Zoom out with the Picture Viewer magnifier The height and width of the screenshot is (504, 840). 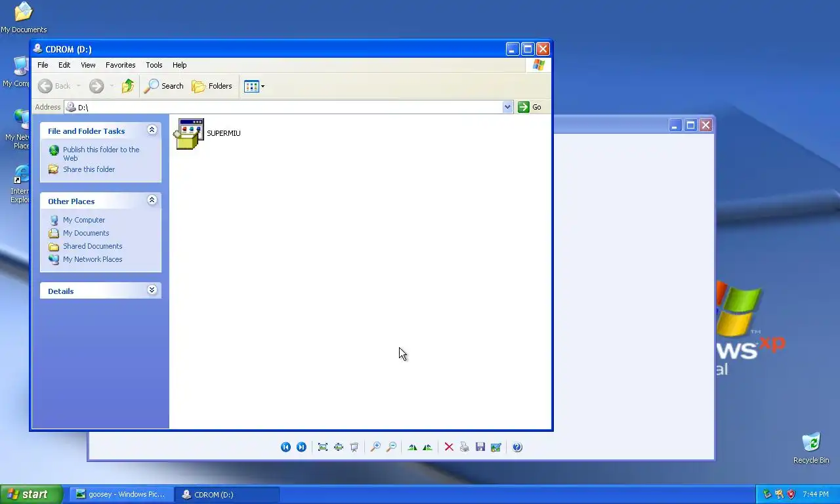pos(391,447)
